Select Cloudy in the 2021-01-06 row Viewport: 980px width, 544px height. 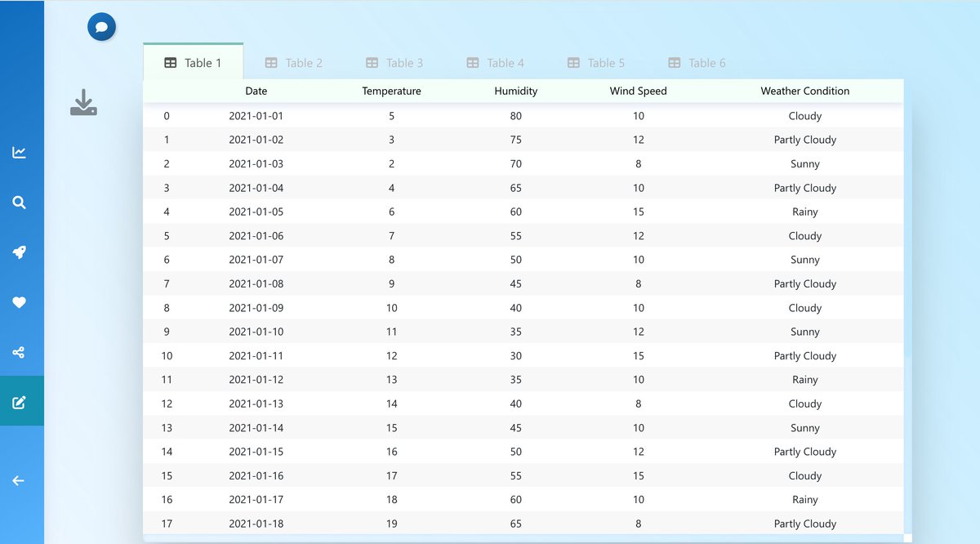[805, 236]
